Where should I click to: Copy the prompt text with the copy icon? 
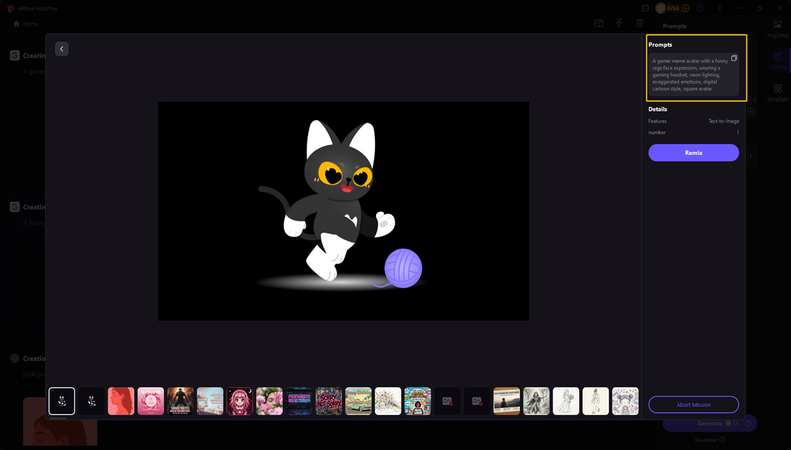click(x=734, y=58)
